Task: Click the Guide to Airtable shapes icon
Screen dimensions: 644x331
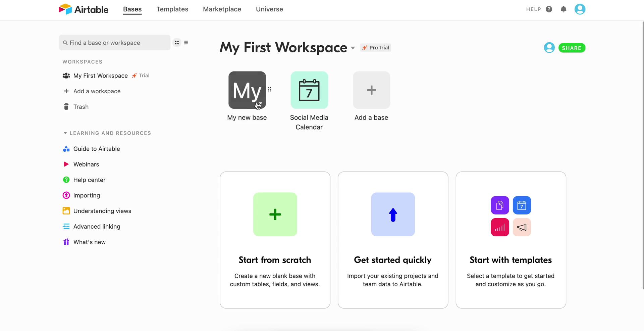Action: coord(66,149)
